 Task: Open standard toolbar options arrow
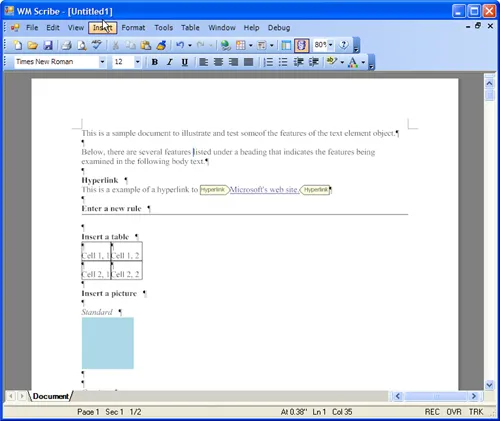(x=356, y=46)
